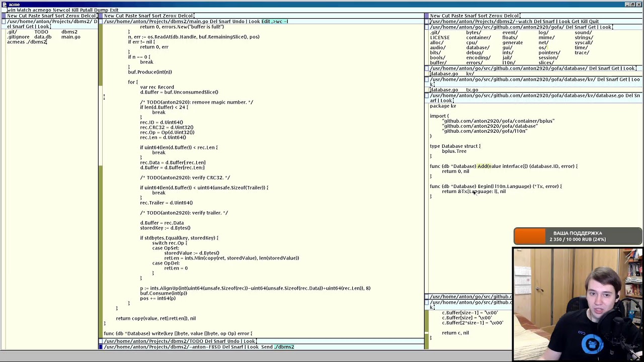Click the orange donation progress bar
This screenshot has height=362, width=644.
coord(530,236)
